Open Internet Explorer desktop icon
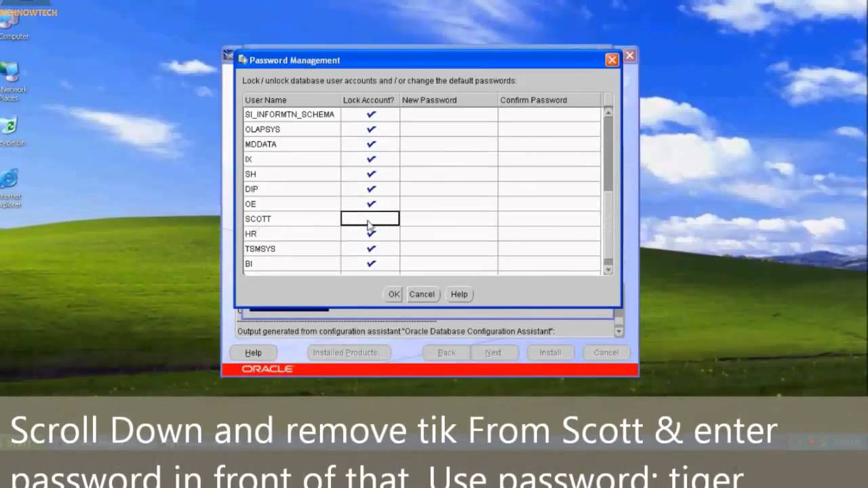Image resolution: width=868 pixels, height=488 pixels. pyautogui.click(x=9, y=188)
